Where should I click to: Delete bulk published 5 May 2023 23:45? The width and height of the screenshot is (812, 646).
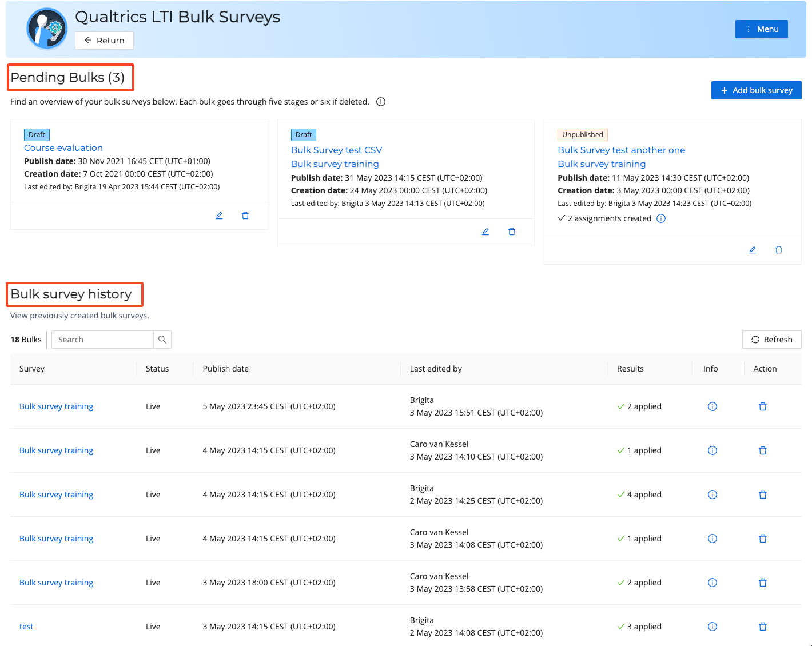tap(763, 406)
